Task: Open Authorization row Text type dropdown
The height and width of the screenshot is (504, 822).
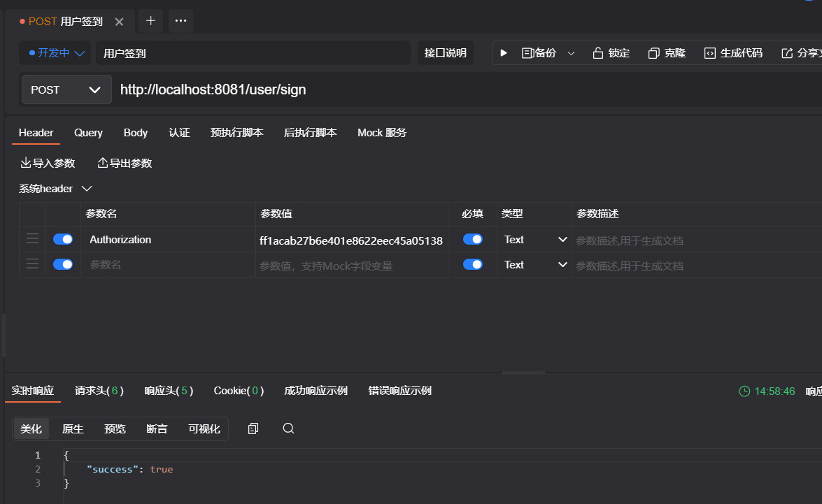Action: [x=535, y=240]
